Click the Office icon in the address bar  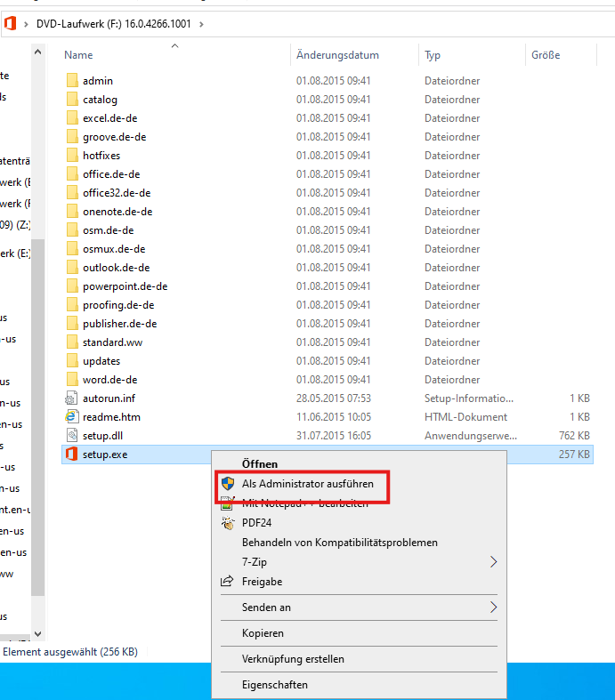click(x=11, y=23)
